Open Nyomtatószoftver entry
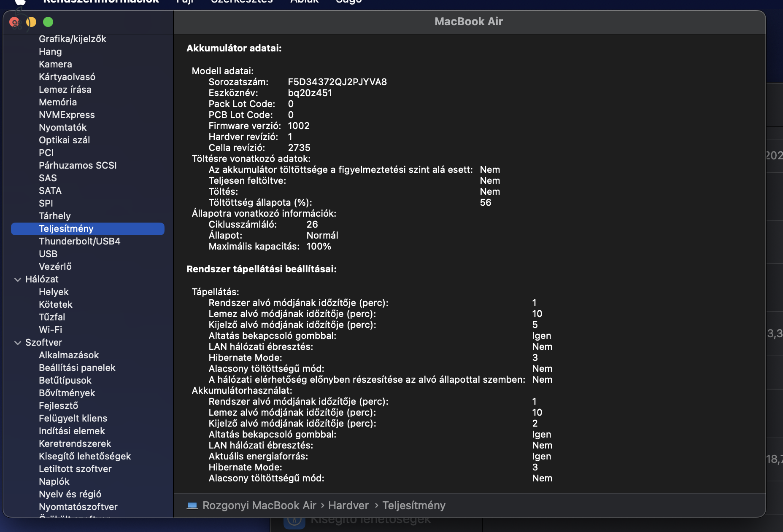Image resolution: width=783 pixels, height=532 pixels. [x=78, y=507]
